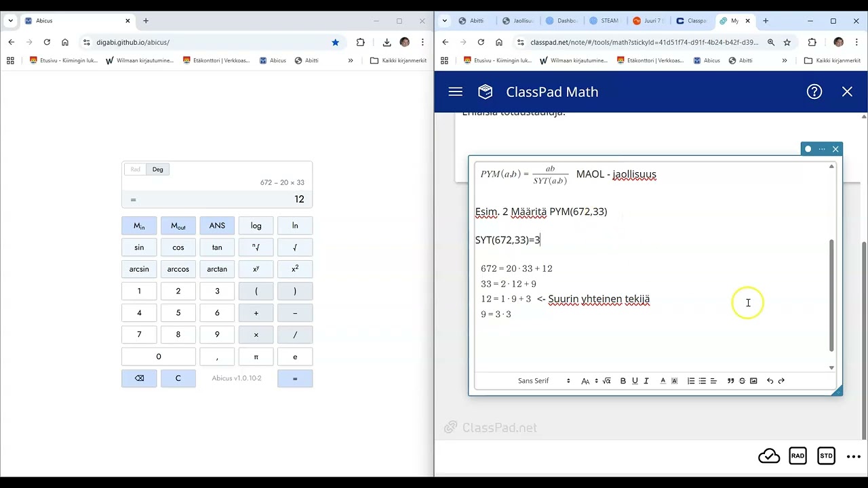
Task: Apply bulleted list formatting
Action: [x=702, y=381]
